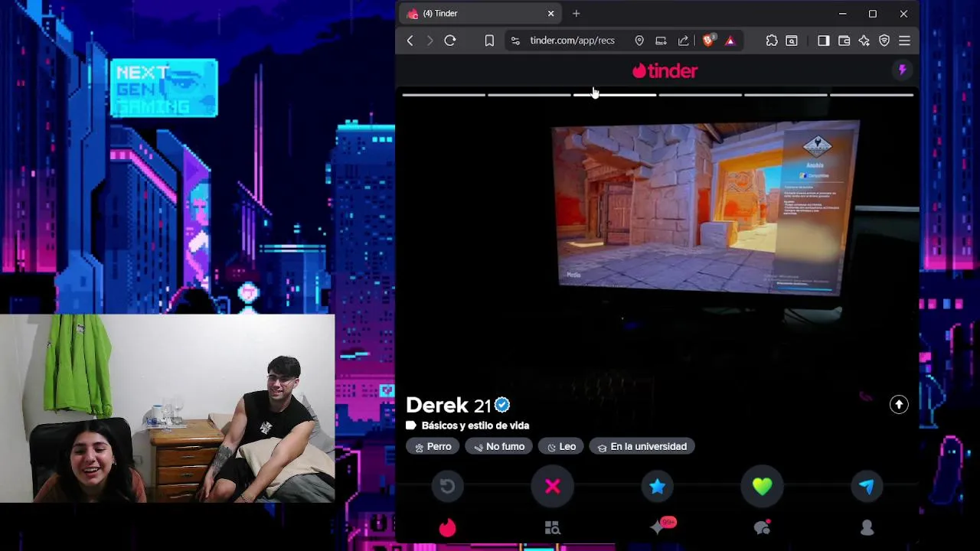980x551 pixels.
Task: Click the blue paper-plane send button
Action: pyautogui.click(x=867, y=486)
